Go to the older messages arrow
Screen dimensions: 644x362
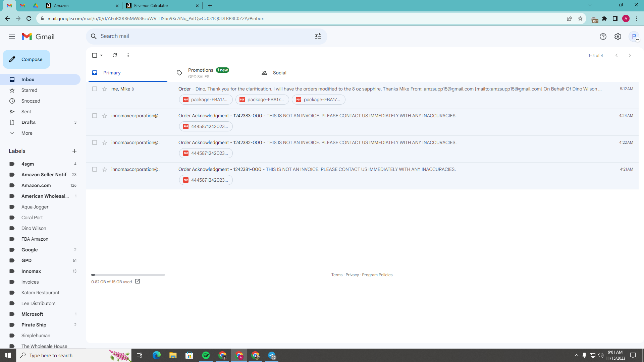click(x=630, y=55)
